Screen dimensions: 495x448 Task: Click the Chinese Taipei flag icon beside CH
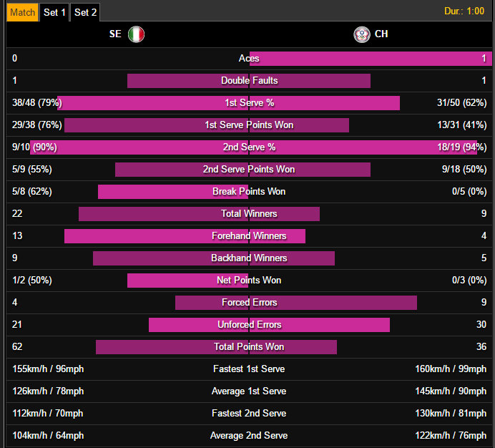362,34
